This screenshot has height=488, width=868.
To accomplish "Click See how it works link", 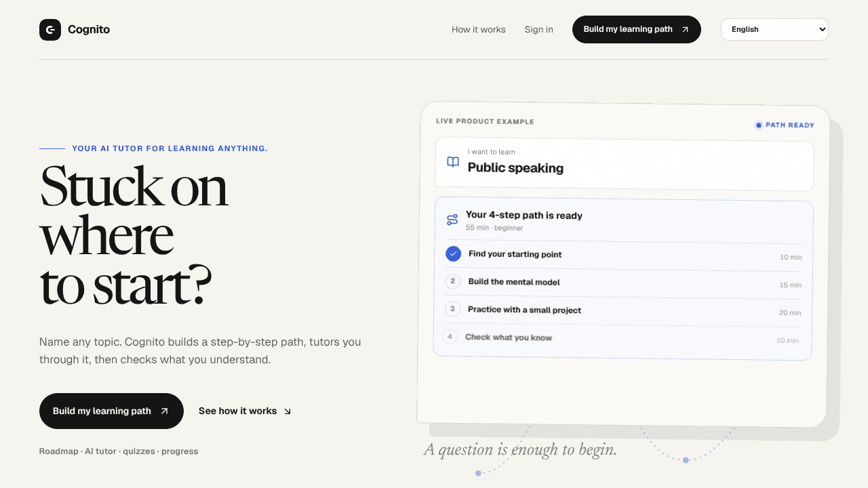I will (245, 411).
